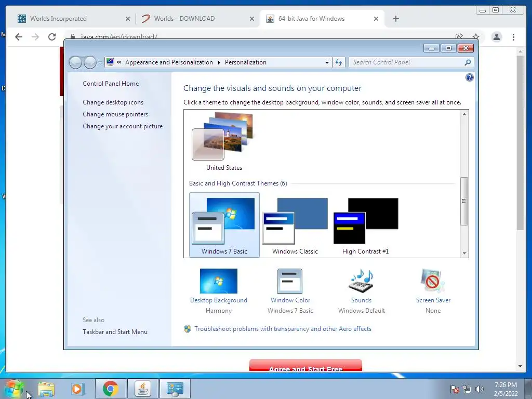Screen dimensions: 532x399
Task: Open Chrome three-dot menu
Action: click(x=513, y=37)
